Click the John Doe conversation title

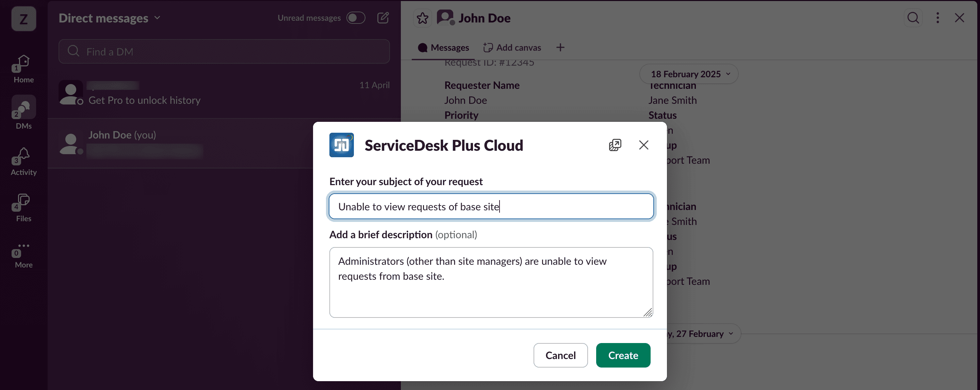(484, 18)
